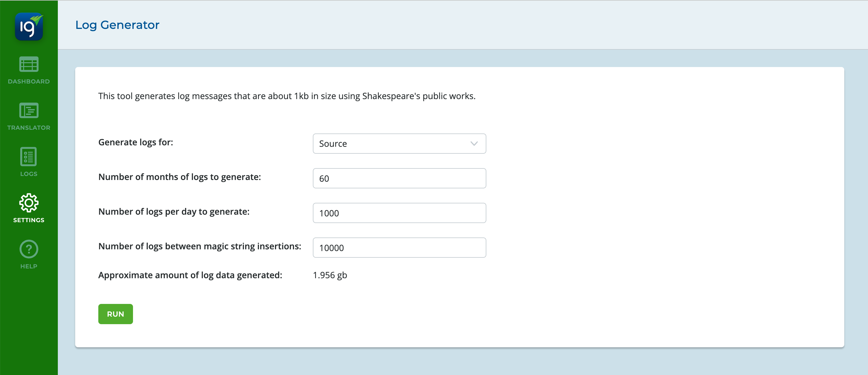This screenshot has width=868, height=375.
Task: Focus the magic string insertions field
Action: 399,248
